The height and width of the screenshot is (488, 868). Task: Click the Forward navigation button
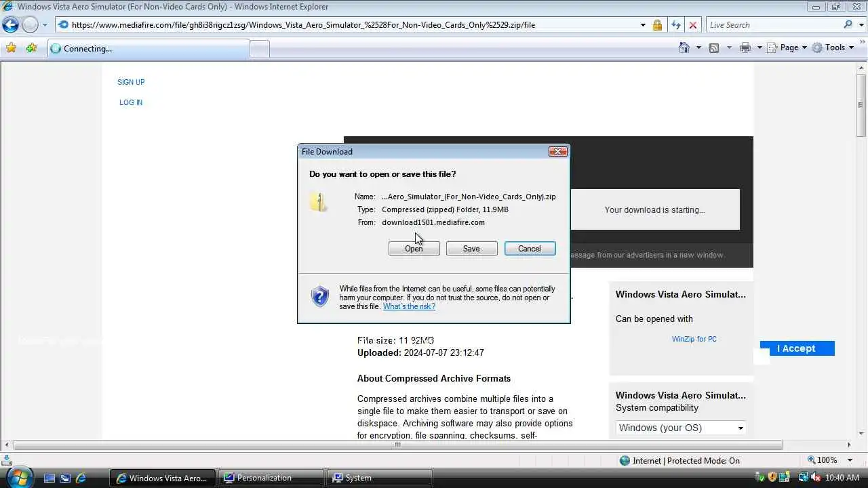click(30, 25)
